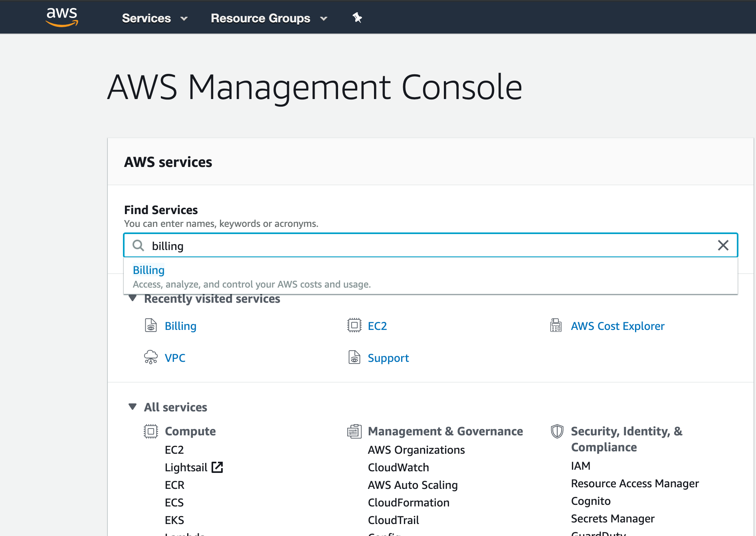Open CloudFormation service
Image resolution: width=756 pixels, height=536 pixels.
[x=408, y=502]
